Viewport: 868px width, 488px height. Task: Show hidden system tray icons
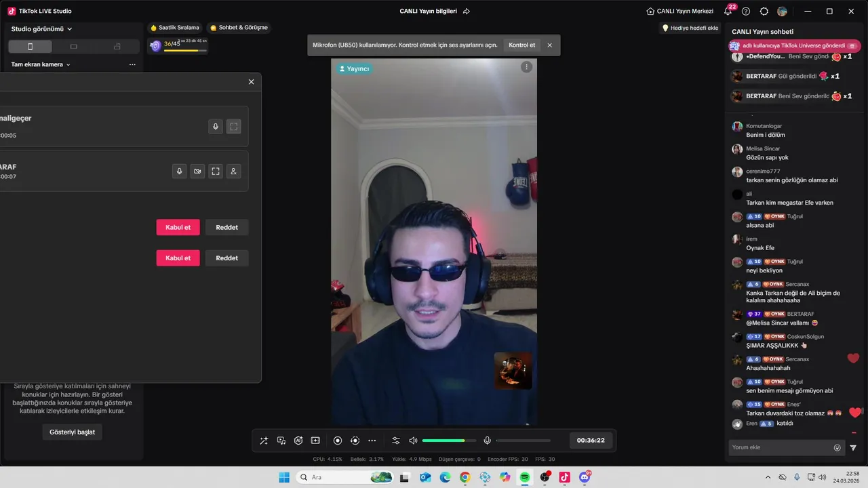coord(768,478)
